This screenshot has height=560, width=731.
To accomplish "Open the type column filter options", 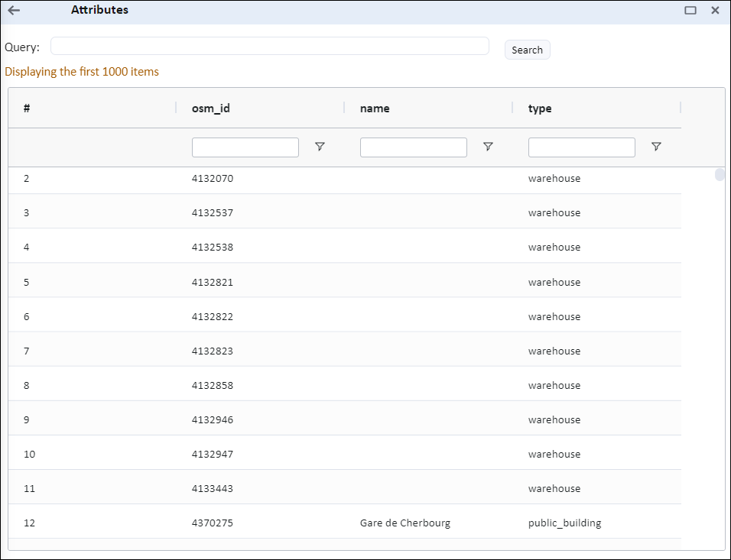I will point(656,147).
